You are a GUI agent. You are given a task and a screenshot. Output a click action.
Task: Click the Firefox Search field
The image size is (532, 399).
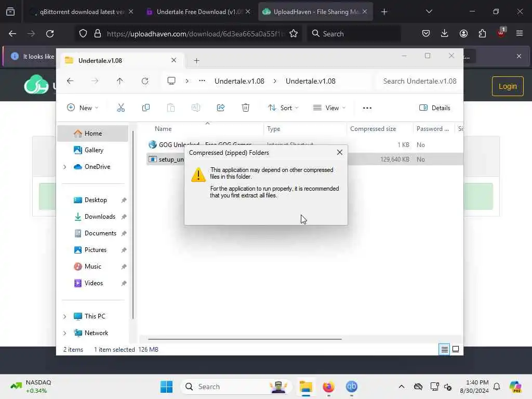pos(354,34)
